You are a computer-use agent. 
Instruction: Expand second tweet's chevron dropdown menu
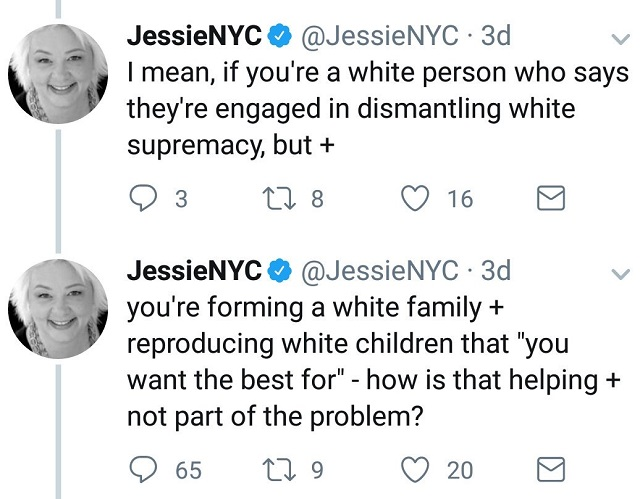620,274
